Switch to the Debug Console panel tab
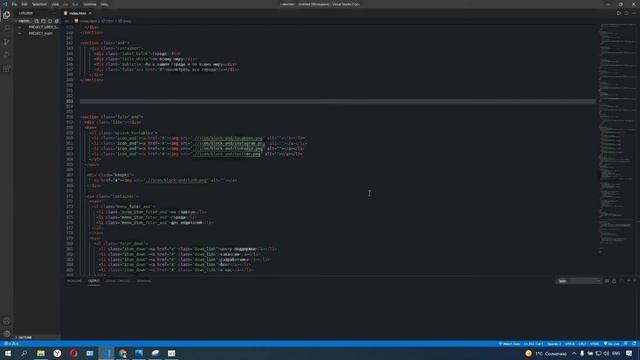 point(118,281)
